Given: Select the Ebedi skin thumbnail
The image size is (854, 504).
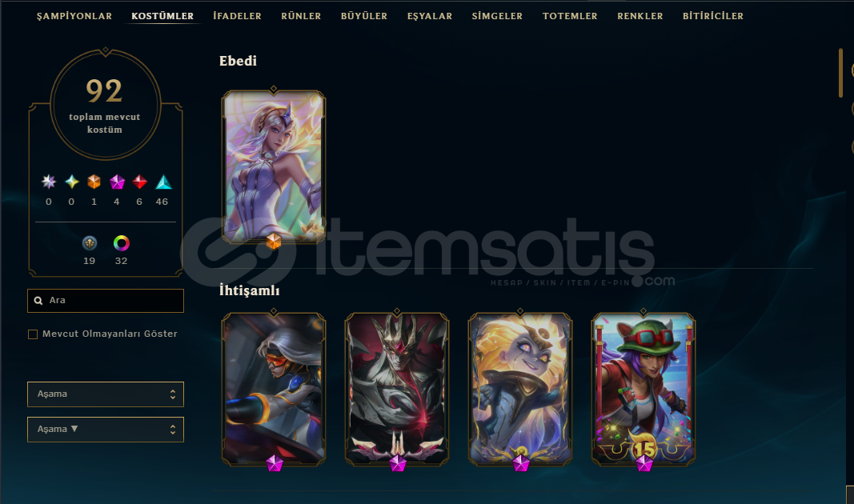Looking at the screenshot, I should (x=274, y=166).
